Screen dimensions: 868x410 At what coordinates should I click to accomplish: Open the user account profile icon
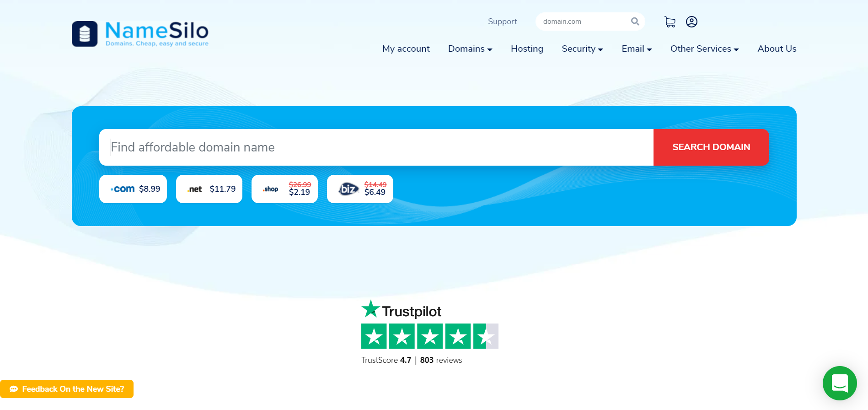691,22
